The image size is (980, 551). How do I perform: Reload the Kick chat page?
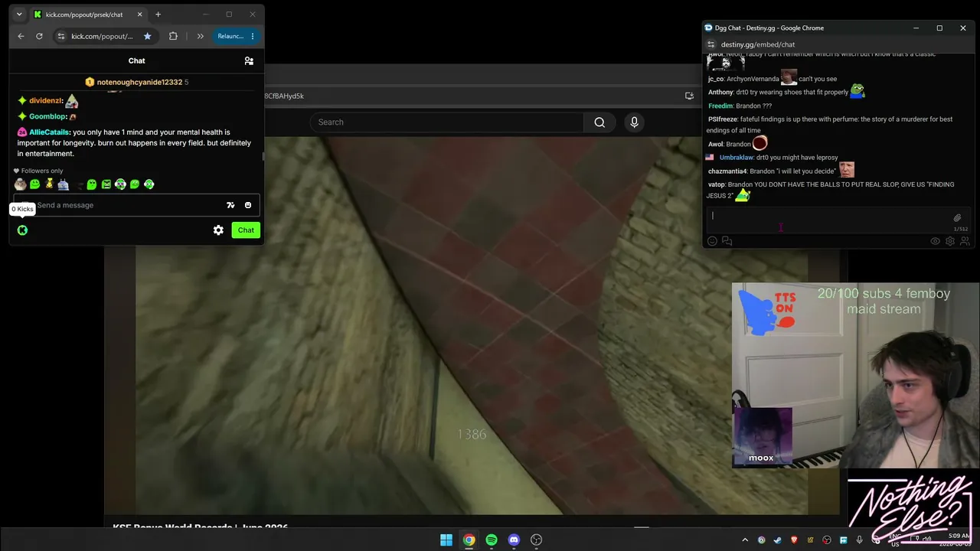point(39,36)
